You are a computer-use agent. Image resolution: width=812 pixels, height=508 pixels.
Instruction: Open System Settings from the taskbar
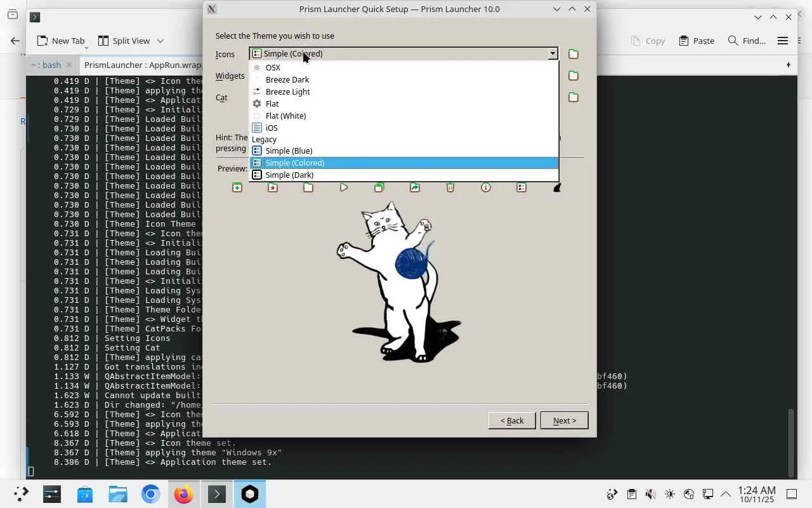point(51,494)
